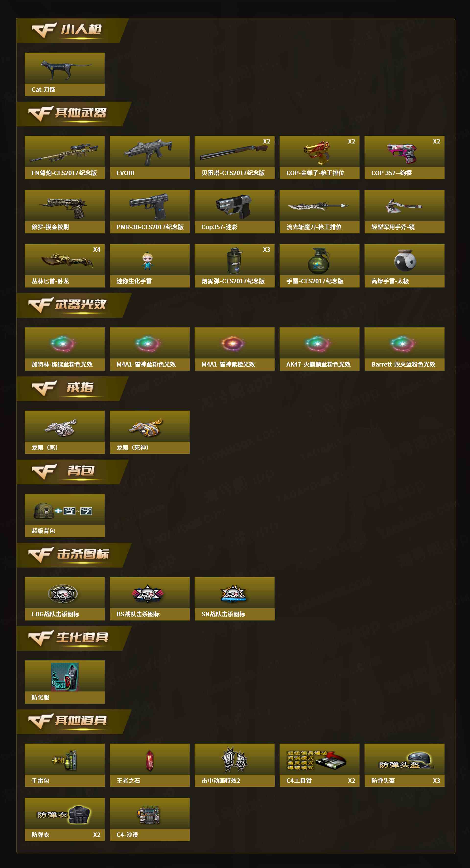The image size is (470, 868).
Task: Click the C4-沙漠 bomb item
Action: pos(150,819)
